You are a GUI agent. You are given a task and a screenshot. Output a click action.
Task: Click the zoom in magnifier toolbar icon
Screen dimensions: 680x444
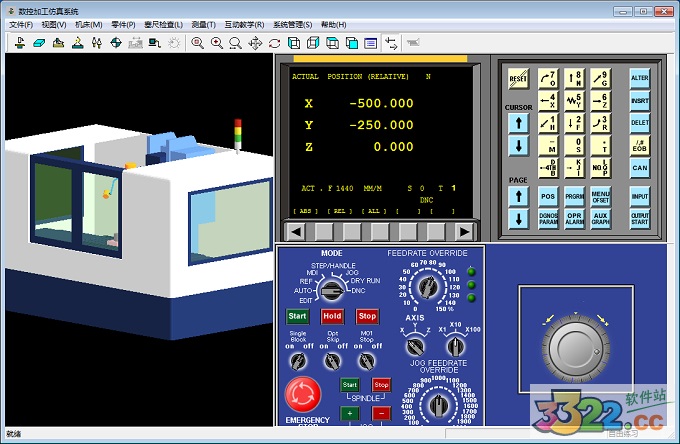[217, 43]
